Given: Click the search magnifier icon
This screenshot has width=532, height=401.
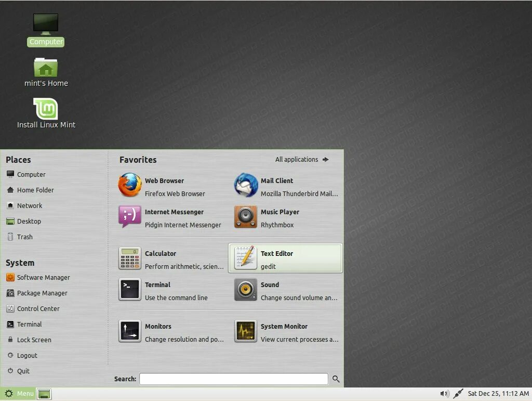Looking at the screenshot, I should pos(336,379).
